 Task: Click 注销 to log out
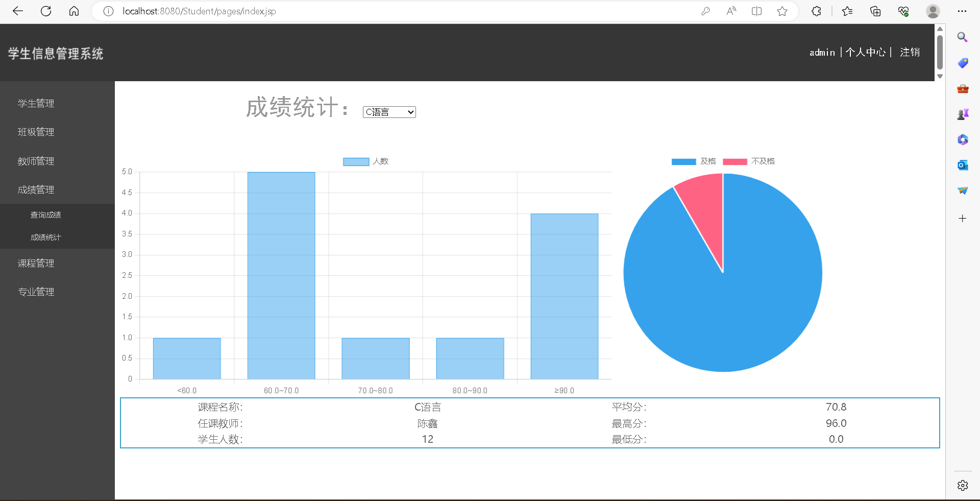click(910, 53)
